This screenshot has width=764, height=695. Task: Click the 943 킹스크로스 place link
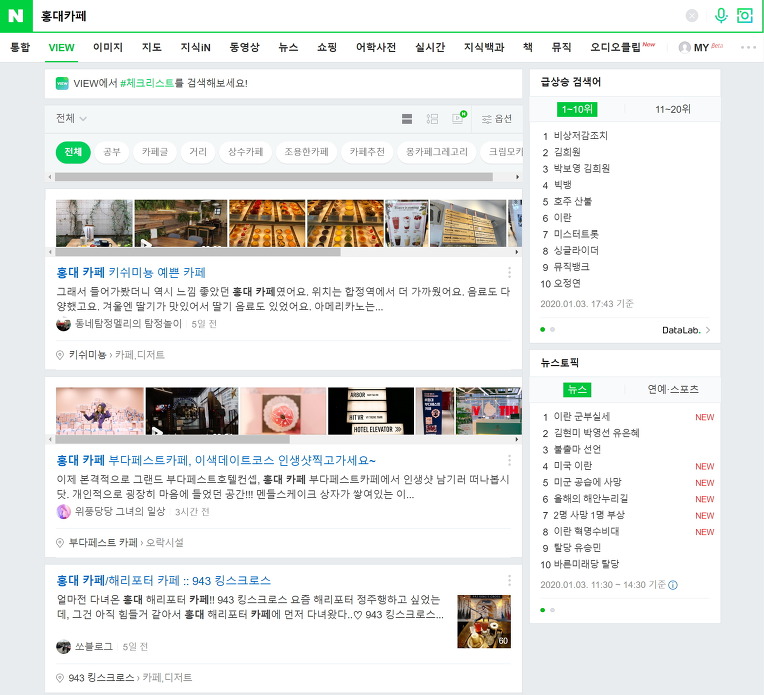click(x=101, y=677)
